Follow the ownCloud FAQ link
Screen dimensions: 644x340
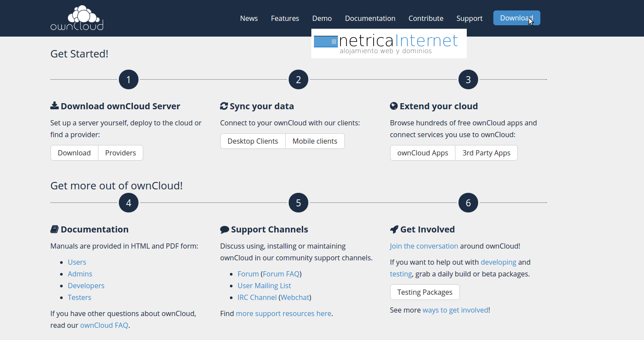104,325
